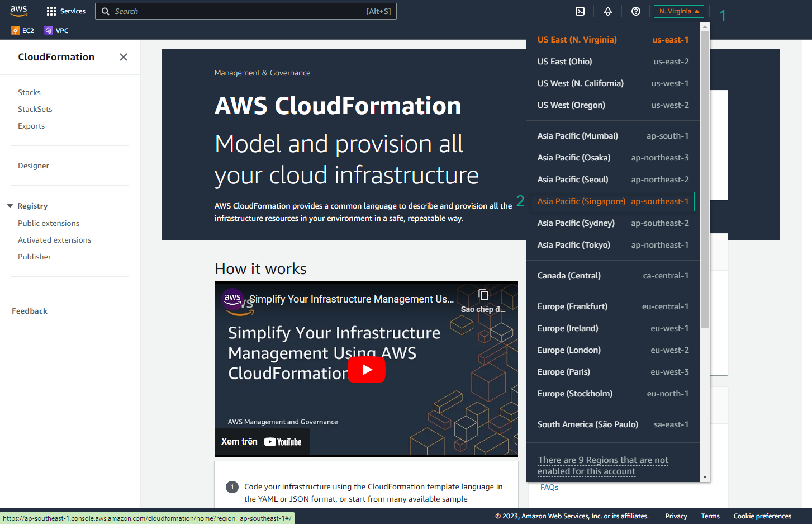The image size is (812, 524).
Task: Select Canada (Central) region
Action: (613, 276)
